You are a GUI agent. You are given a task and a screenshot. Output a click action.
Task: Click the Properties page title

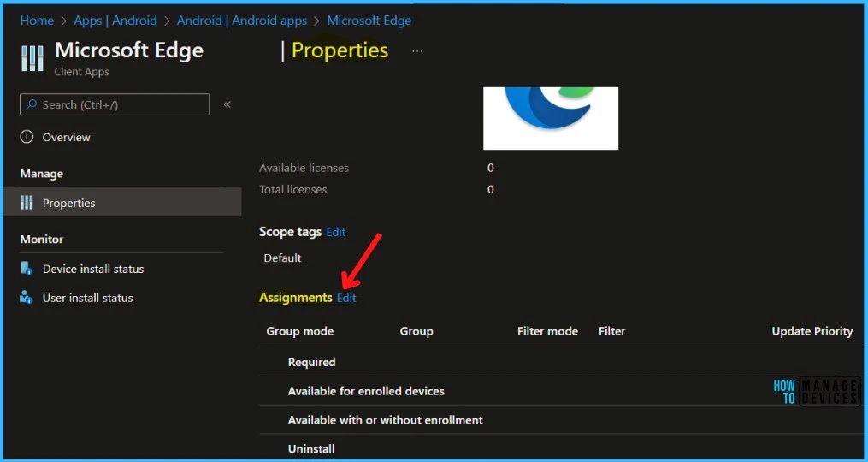340,50
